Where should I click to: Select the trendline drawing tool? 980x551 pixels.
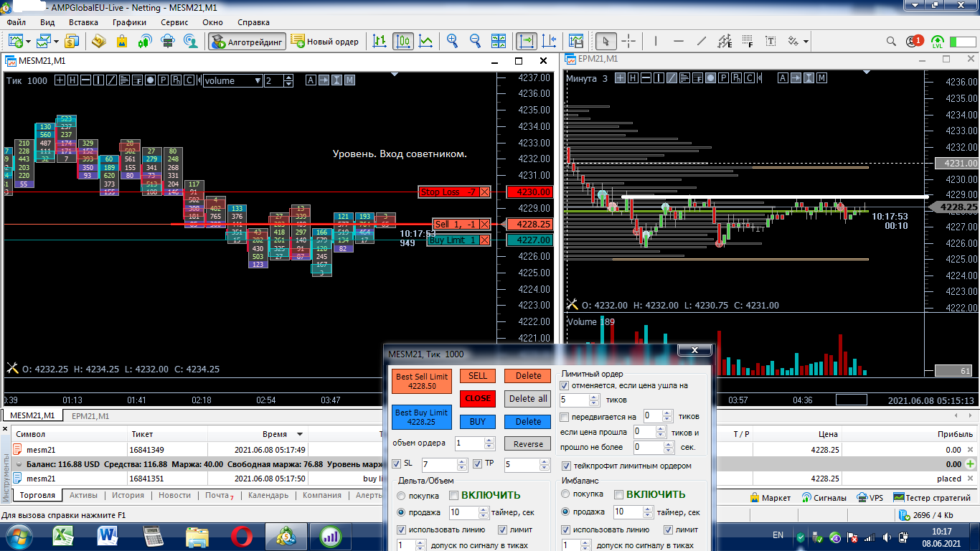(x=702, y=41)
